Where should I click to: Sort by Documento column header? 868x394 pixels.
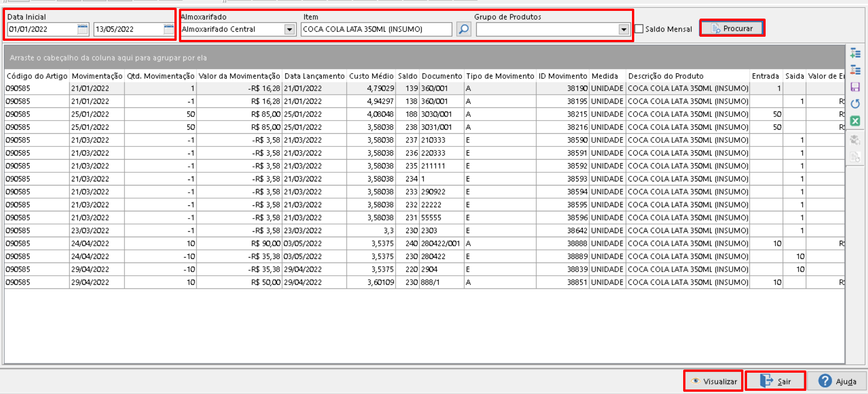tap(442, 76)
